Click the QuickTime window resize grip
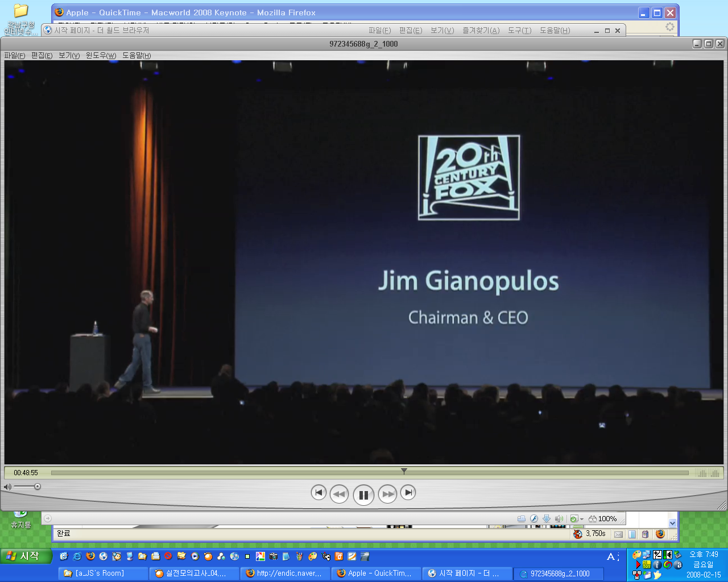Image resolution: width=728 pixels, height=582 pixels. (722, 505)
